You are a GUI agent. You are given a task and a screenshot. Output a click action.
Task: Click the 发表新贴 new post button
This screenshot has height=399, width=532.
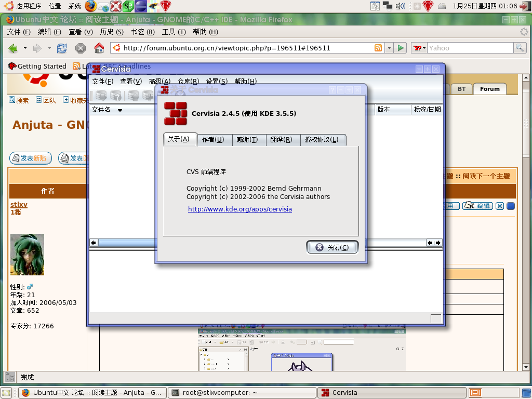[x=31, y=158]
